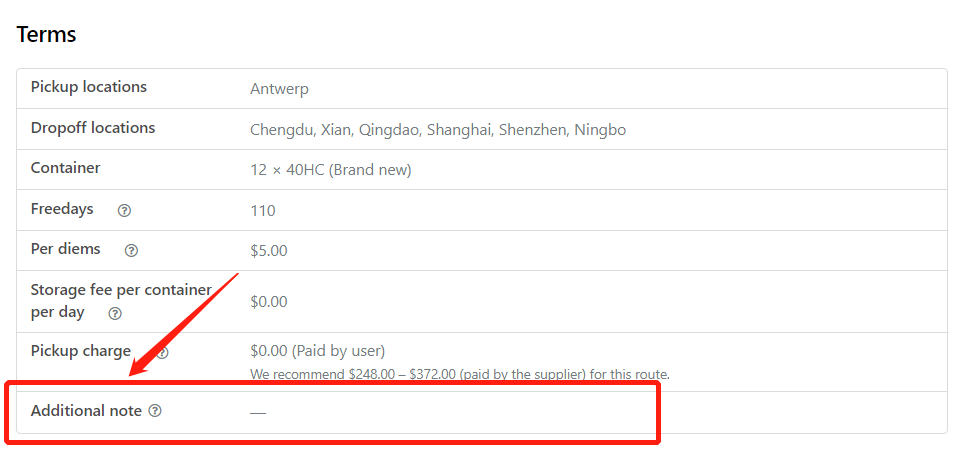Click the Freedays help question-mark icon
966x452 pixels.
(x=124, y=211)
